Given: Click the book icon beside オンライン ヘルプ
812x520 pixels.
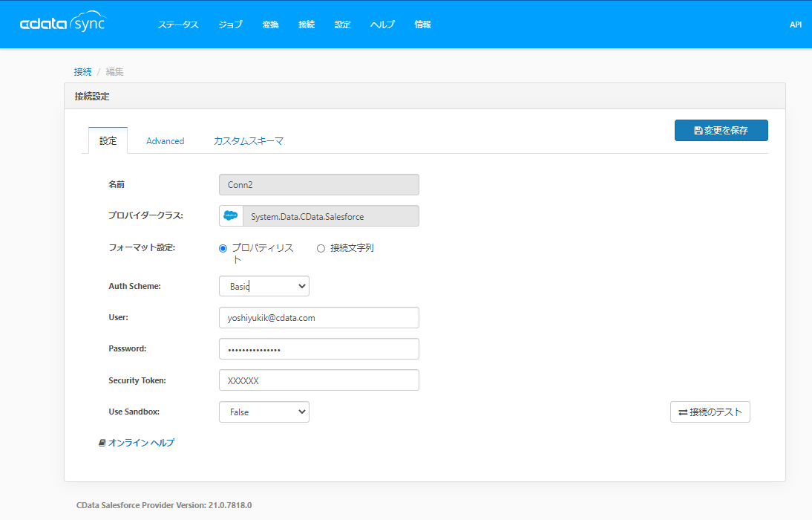Looking at the screenshot, I should pos(102,443).
